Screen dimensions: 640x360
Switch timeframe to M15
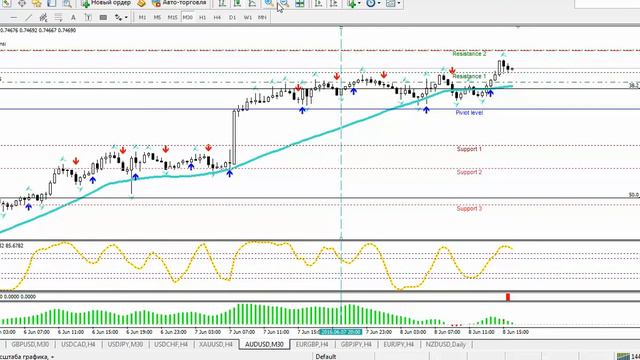point(172,18)
